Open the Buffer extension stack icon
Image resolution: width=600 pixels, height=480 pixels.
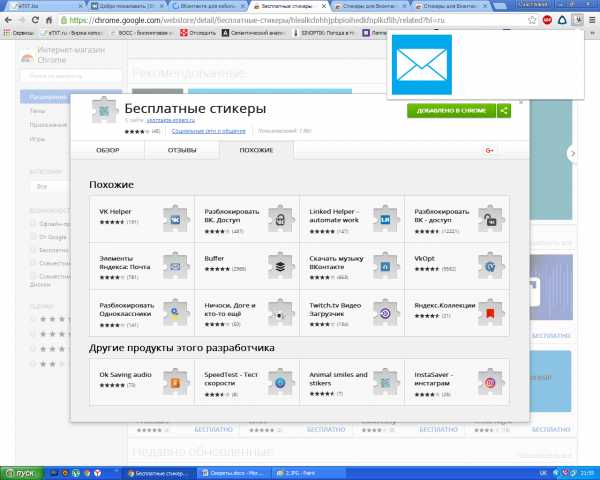[x=281, y=266]
